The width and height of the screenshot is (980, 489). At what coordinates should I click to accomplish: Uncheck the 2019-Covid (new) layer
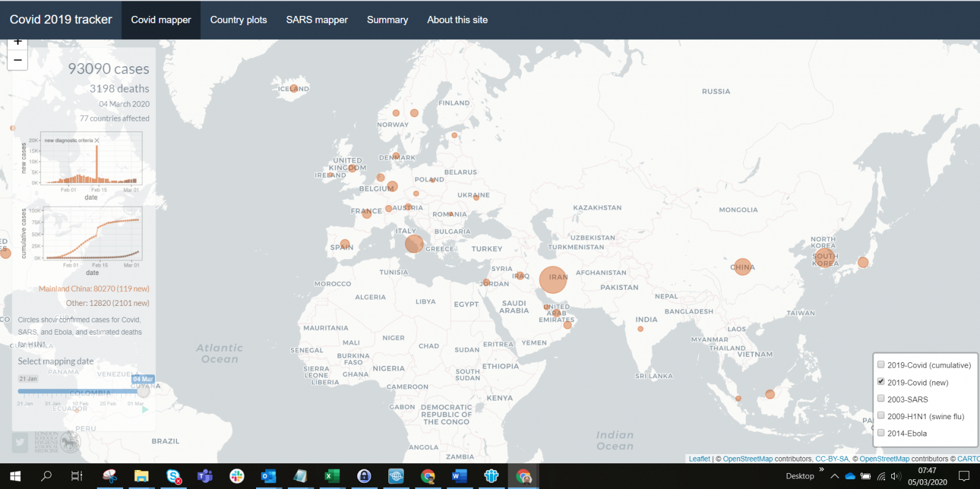[x=881, y=382]
